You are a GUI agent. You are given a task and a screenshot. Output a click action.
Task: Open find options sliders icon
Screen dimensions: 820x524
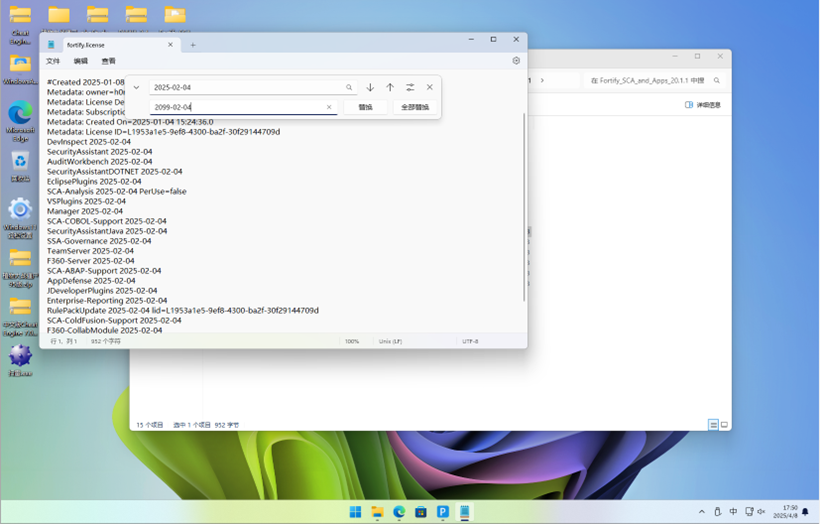click(x=410, y=87)
